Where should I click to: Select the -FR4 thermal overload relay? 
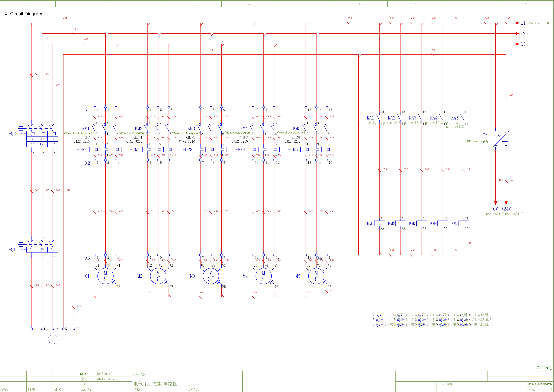264,149
